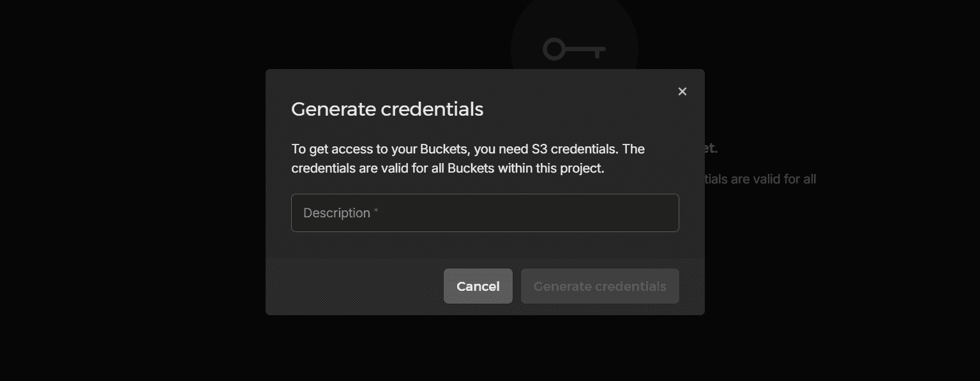Viewport: 980px width, 381px height.
Task: Close the Generate credentials modal
Action: 682,91
